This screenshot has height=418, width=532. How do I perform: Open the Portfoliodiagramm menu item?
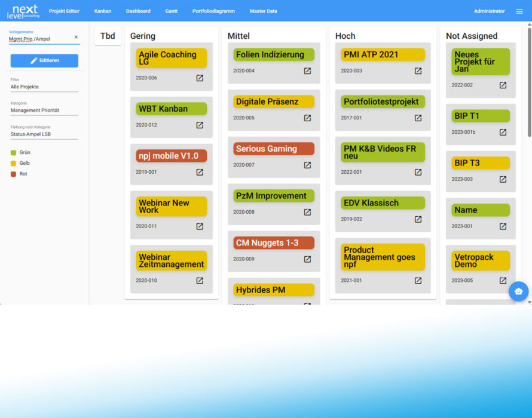(213, 11)
